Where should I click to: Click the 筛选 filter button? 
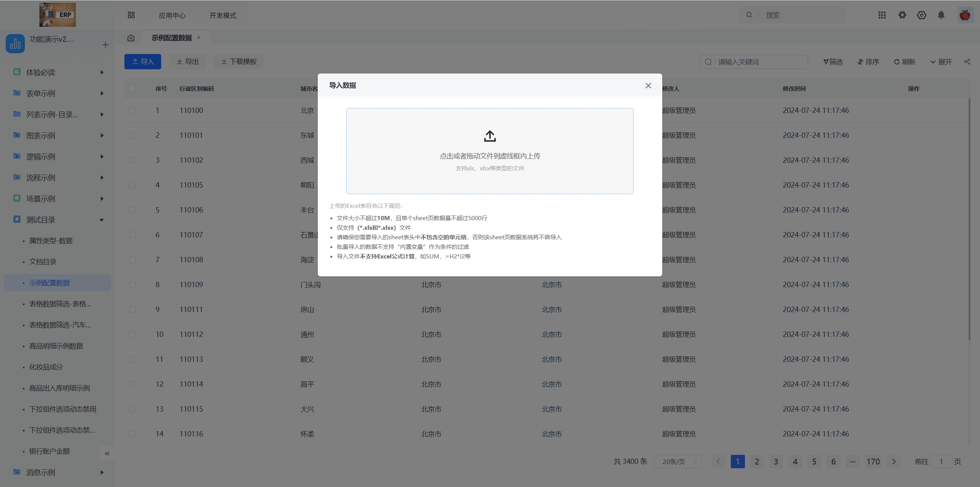[833, 62]
